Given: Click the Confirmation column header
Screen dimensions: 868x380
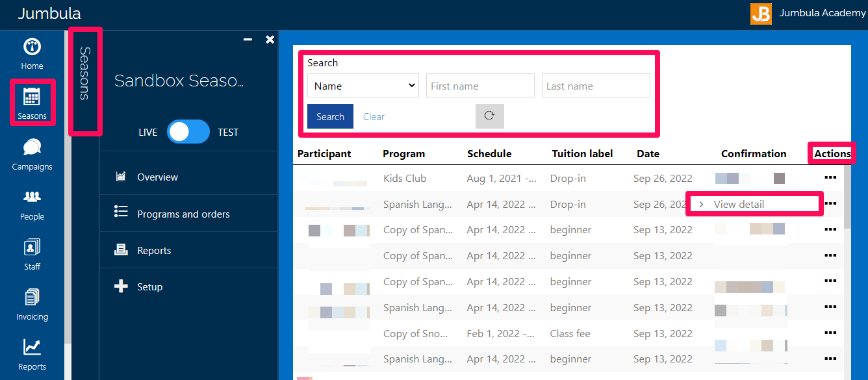Looking at the screenshot, I should tap(754, 154).
